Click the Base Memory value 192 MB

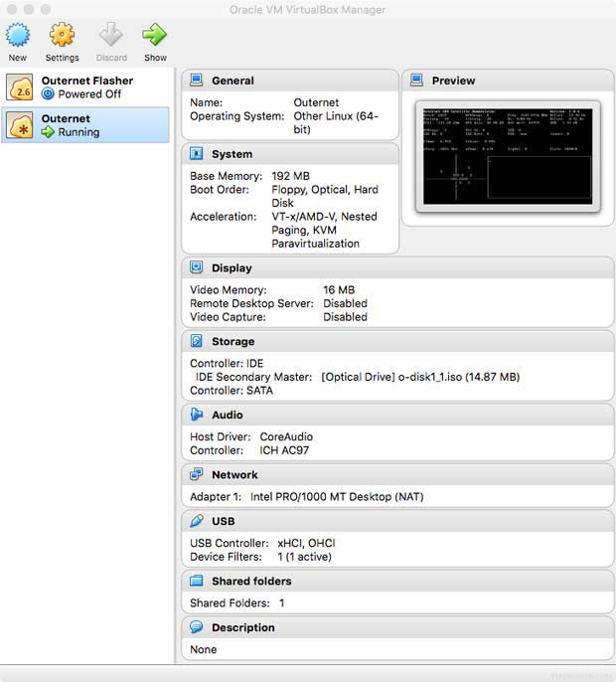point(290,176)
